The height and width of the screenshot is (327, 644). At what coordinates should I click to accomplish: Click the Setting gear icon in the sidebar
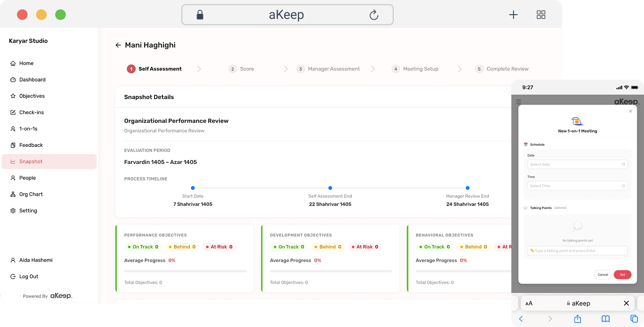tap(13, 211)
